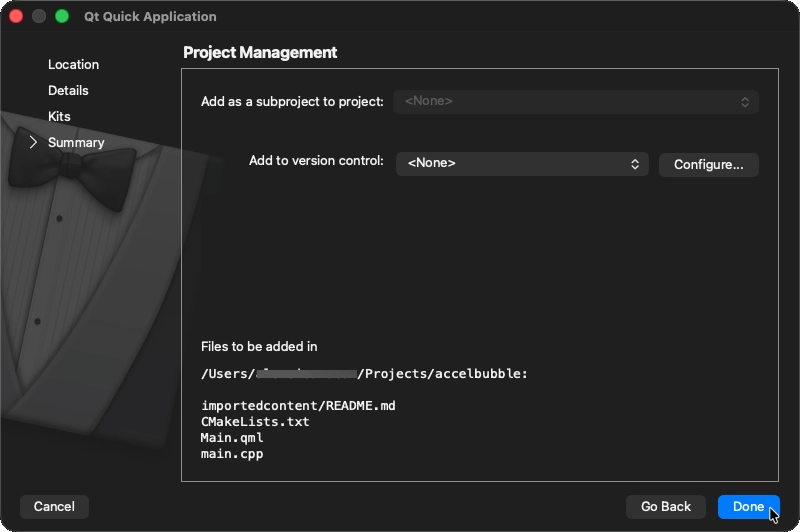Open the Add as a subproject dropdown

coord(576,102)
